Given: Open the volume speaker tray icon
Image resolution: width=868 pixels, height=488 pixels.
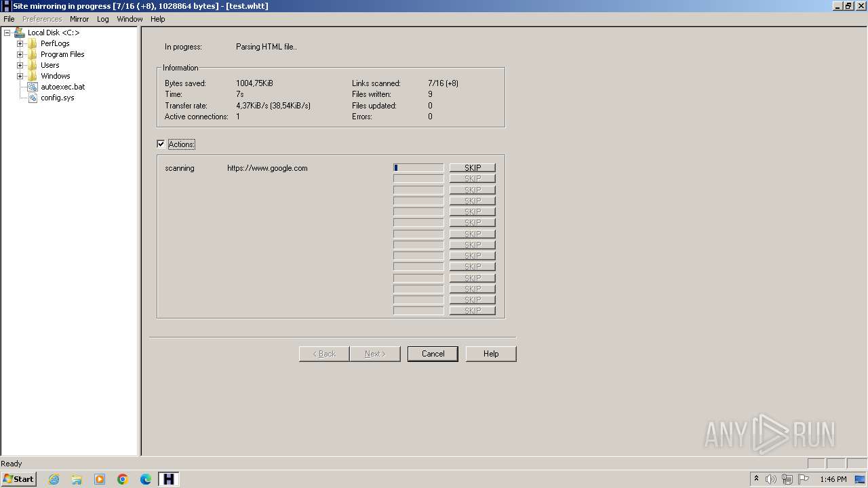Looking at the screenshot, I should click(x=771, y=479).
